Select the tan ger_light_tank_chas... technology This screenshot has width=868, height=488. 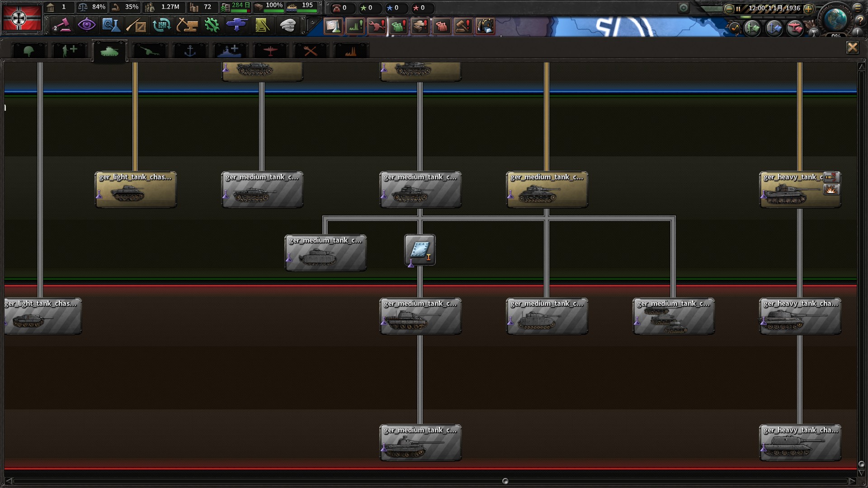[136, 190]
